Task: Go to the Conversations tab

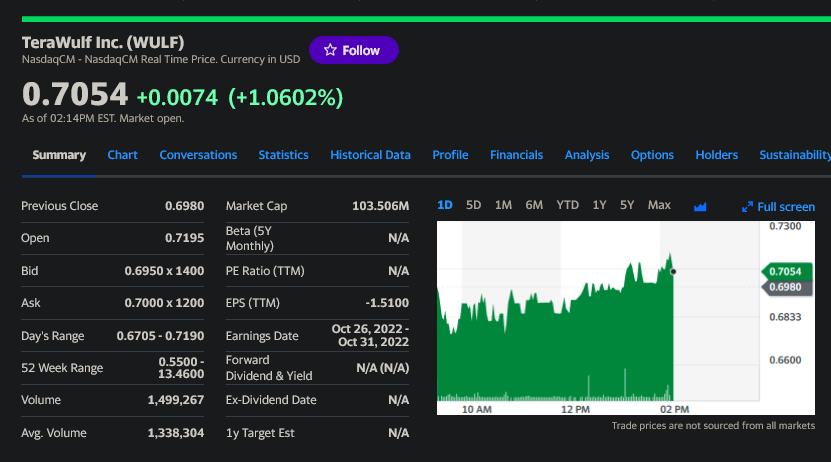Action: pyautogui.click(x=198, y=155)
